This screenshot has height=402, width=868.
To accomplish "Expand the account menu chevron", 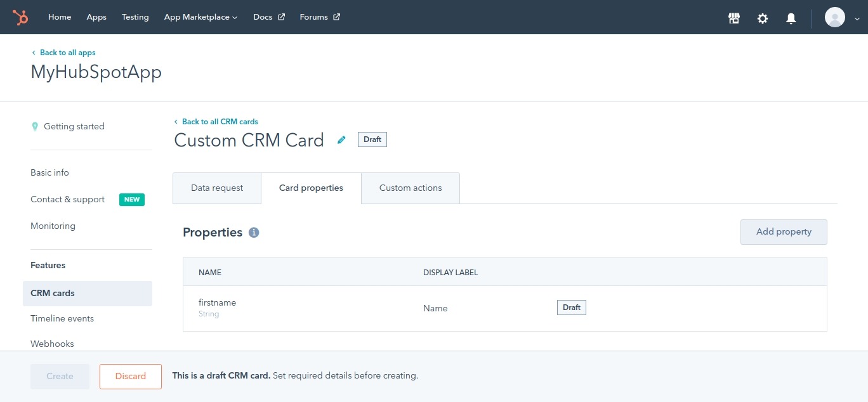I will click(x=857, y=19).
